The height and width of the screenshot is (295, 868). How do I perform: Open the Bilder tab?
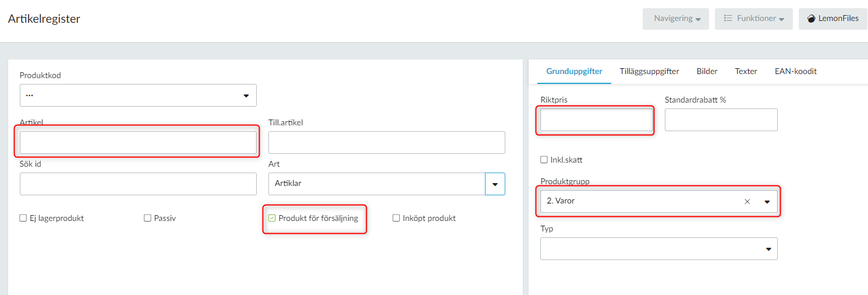(x=707, y=71)
